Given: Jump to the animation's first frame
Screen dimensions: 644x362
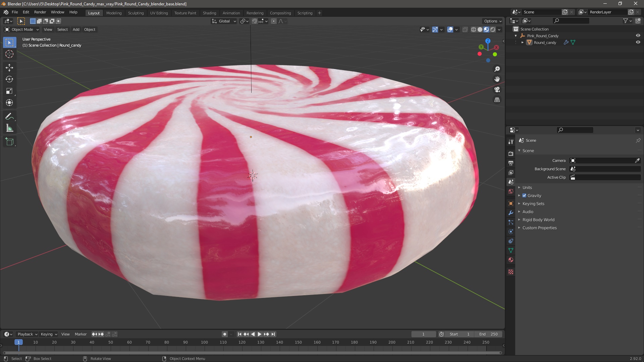Looking at the screenshot, I should [239, 334].
